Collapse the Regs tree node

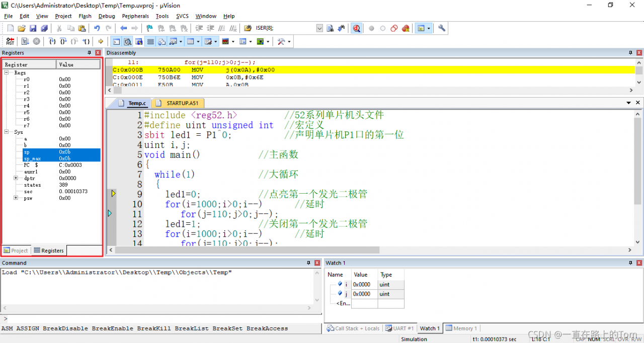[x=7, y=73]
